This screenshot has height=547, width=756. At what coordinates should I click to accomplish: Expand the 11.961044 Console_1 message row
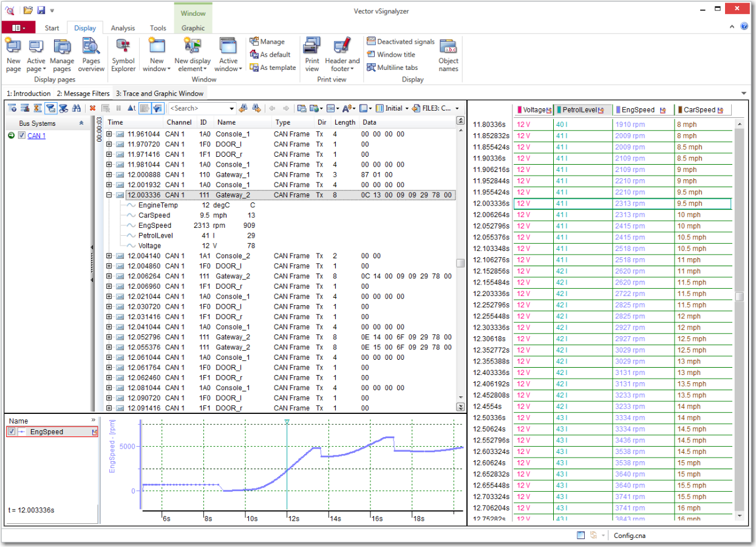tap(109, 134)
